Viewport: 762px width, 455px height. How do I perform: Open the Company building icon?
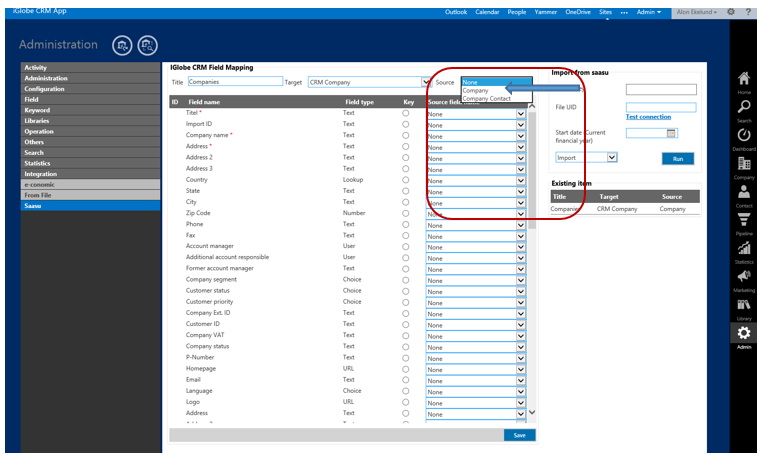(x=744, y=163)
